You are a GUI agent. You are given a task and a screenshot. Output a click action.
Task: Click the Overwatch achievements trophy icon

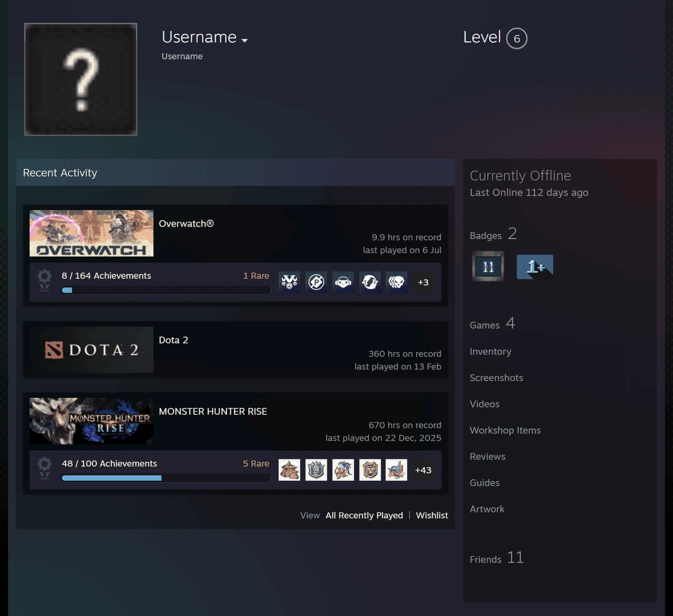click(45, 280)
